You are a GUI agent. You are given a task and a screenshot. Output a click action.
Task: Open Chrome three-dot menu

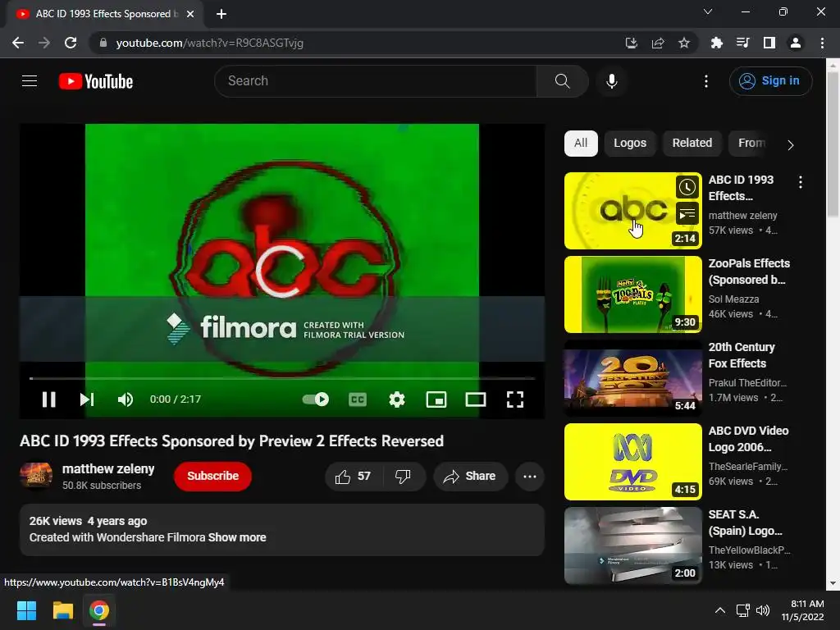(x=822, y=43)
